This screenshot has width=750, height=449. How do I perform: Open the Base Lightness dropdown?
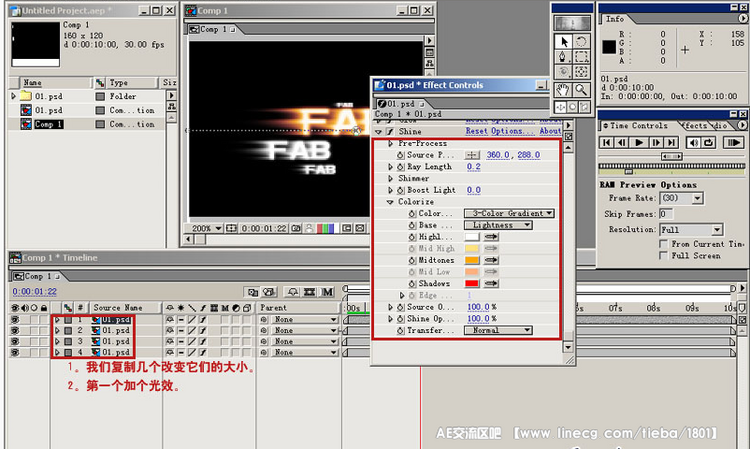498,225
